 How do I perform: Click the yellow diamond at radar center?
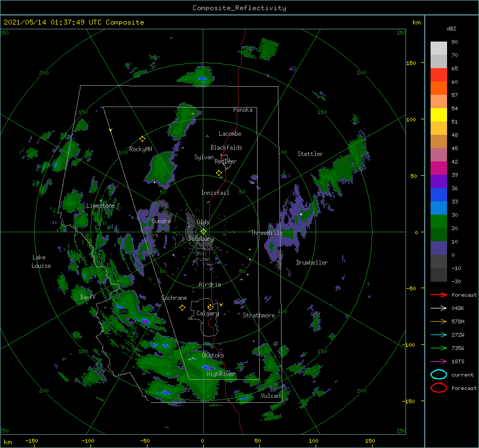coord(203,232)
